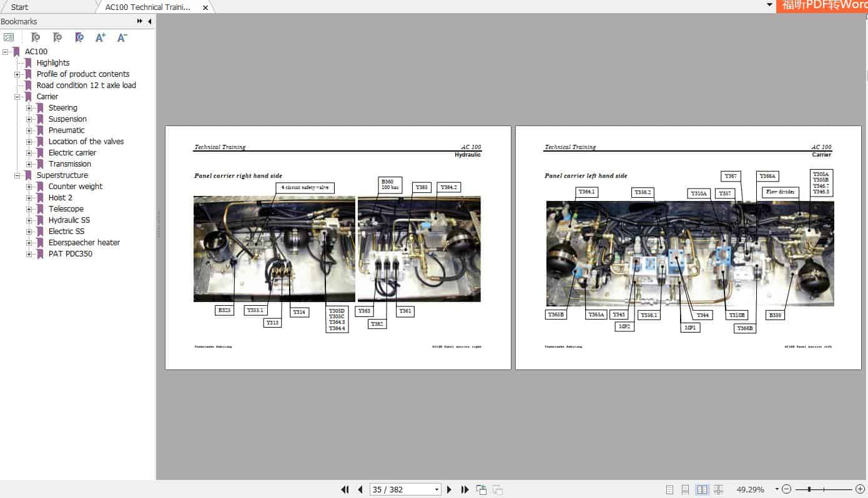Viewport: 868px width, 498px height.
Task: Open the bookmark options menu icon
Action: 9,37
